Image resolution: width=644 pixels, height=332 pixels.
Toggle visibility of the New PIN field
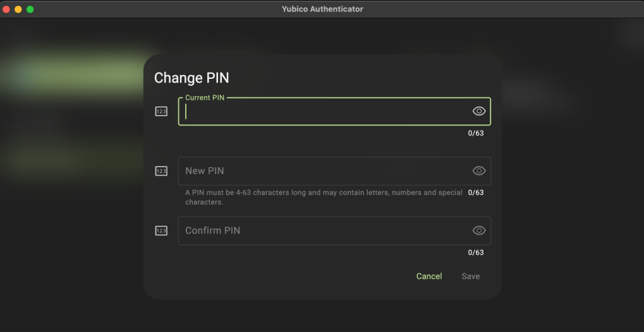point(479,171)
